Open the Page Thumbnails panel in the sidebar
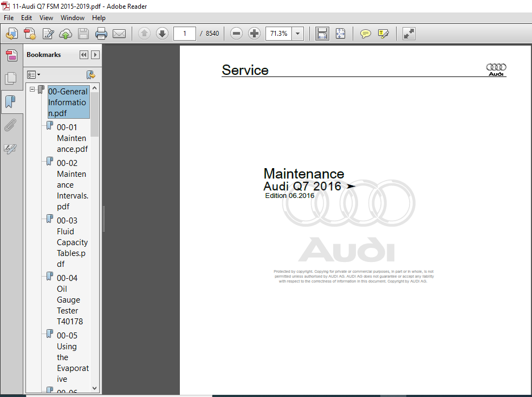 pyautogui.click(x=11, y=56)
